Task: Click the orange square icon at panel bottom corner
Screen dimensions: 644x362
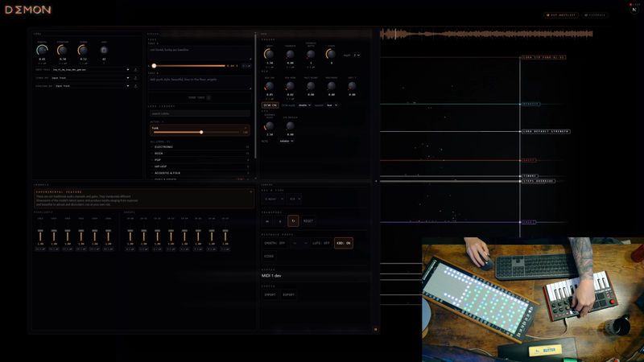Action: point(375,329)
